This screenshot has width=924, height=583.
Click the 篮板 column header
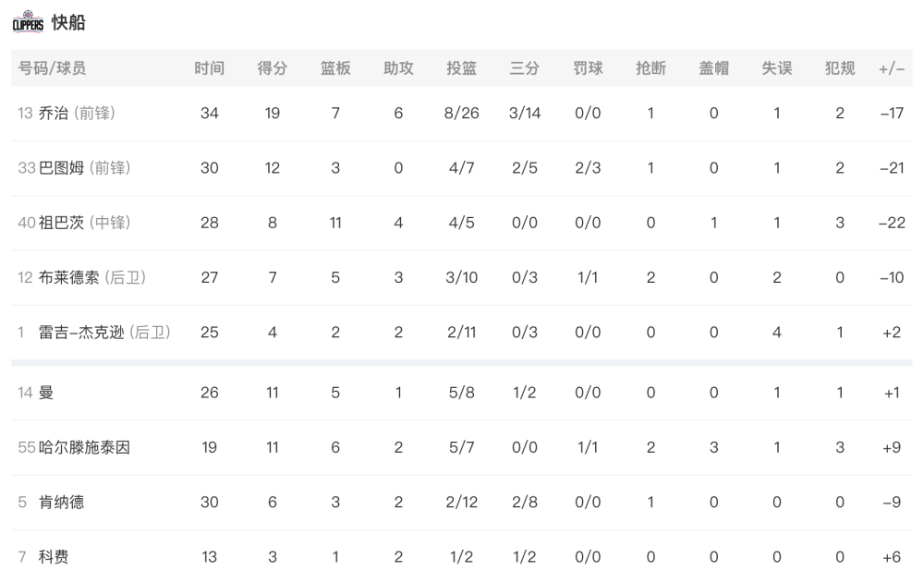point(335,68)
